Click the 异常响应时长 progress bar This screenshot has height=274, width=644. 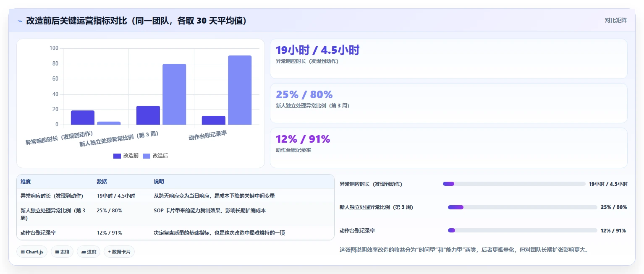[514, 184]
